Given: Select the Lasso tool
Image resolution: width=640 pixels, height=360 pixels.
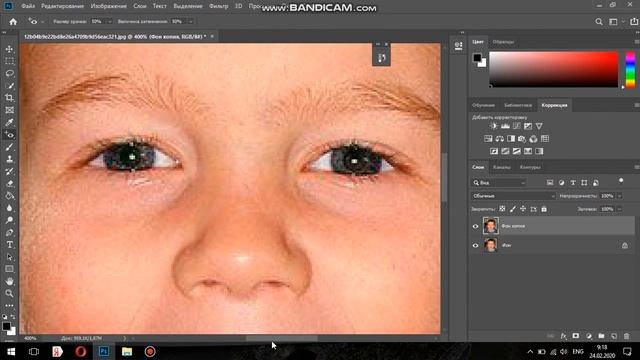Looking at the screenshot, I should [x=9, y=73].
